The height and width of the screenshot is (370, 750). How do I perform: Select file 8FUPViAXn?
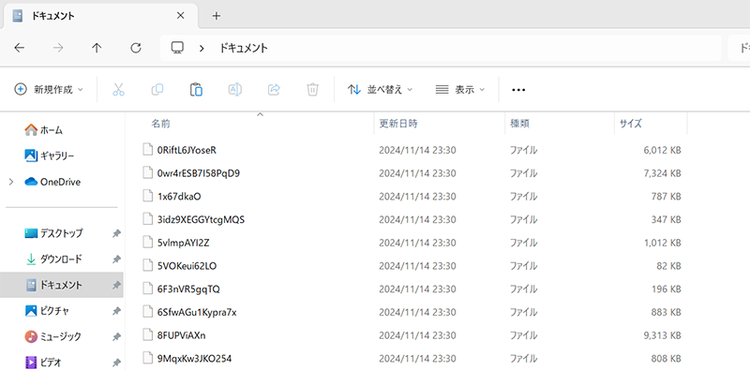[181, 336]
